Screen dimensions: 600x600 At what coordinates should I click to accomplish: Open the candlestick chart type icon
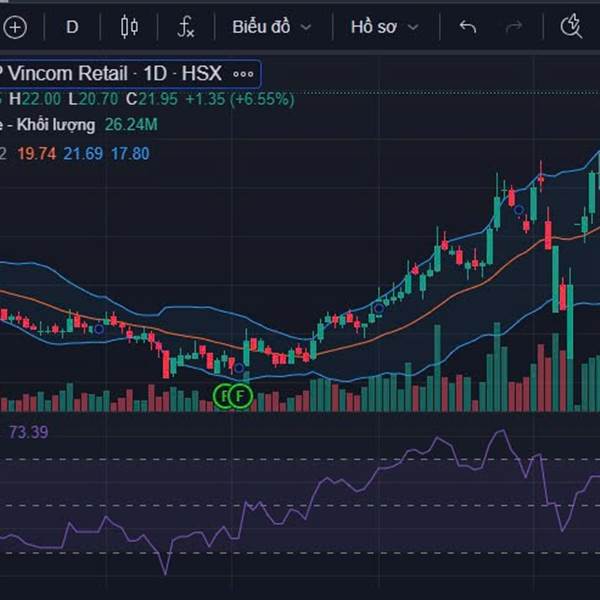tap(129, 27)
